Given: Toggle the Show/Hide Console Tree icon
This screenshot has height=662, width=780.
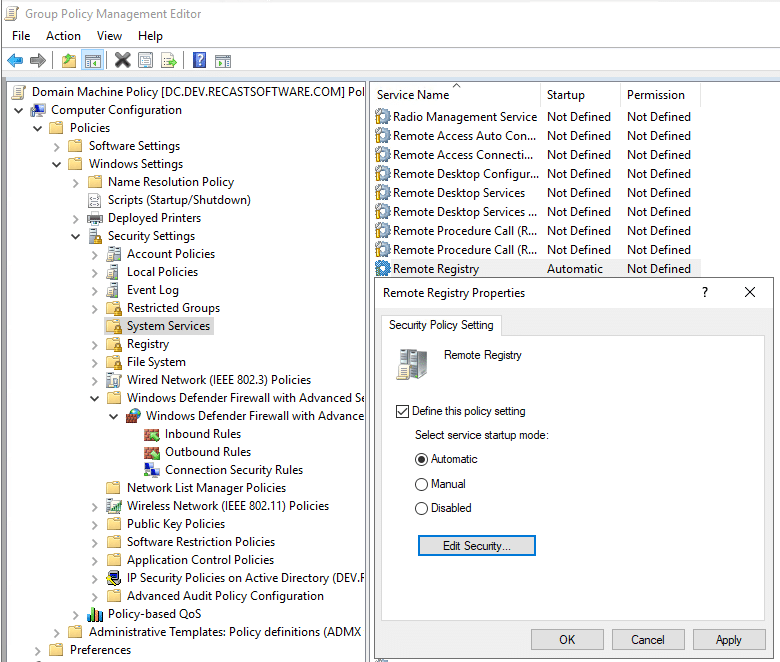Looking at the screenshot, I should coord(92,60).
